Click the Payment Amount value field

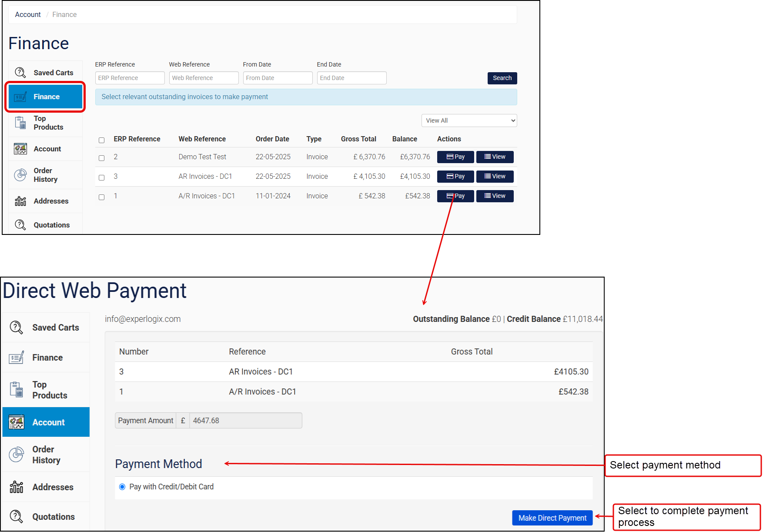pos(245,420)
